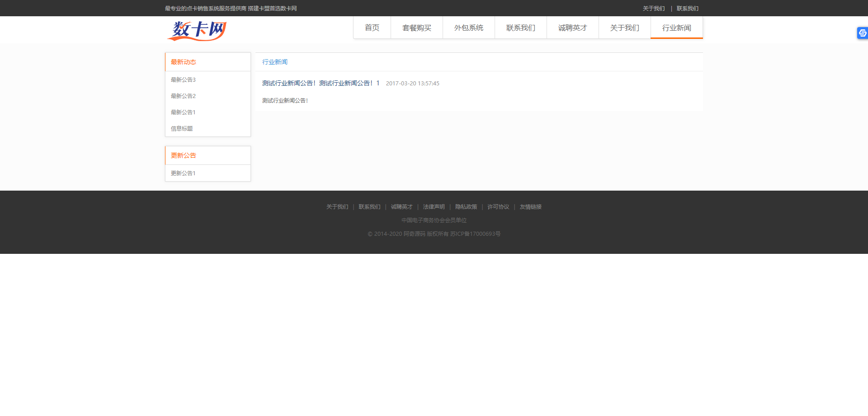Open footer link 法律声明
The image size is (868, 416).
(434, 207)
